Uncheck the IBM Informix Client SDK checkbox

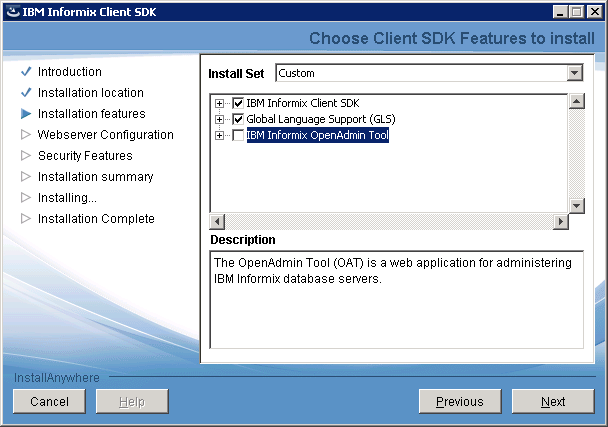(238, 103)
